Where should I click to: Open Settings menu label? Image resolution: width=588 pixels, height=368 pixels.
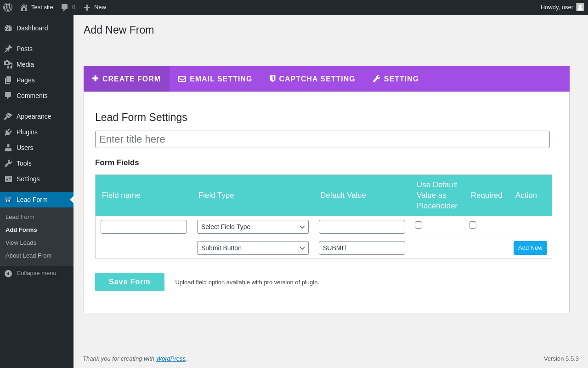click(x=28, y=179)
